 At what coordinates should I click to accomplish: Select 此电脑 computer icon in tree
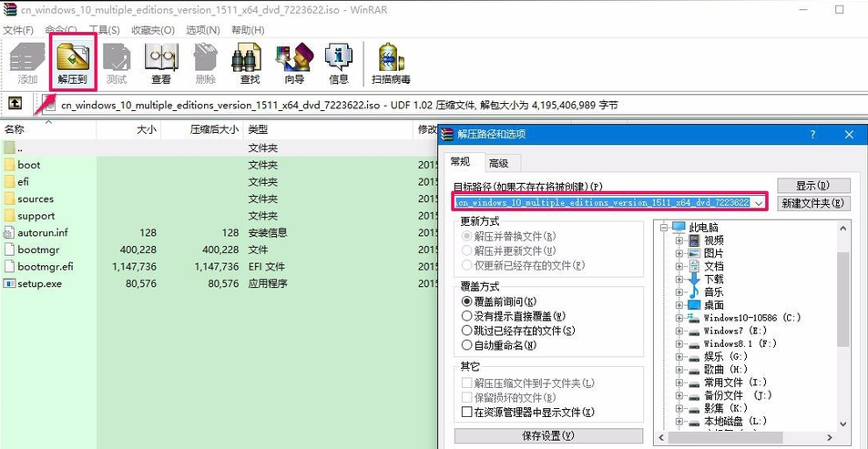coord(679,227)
